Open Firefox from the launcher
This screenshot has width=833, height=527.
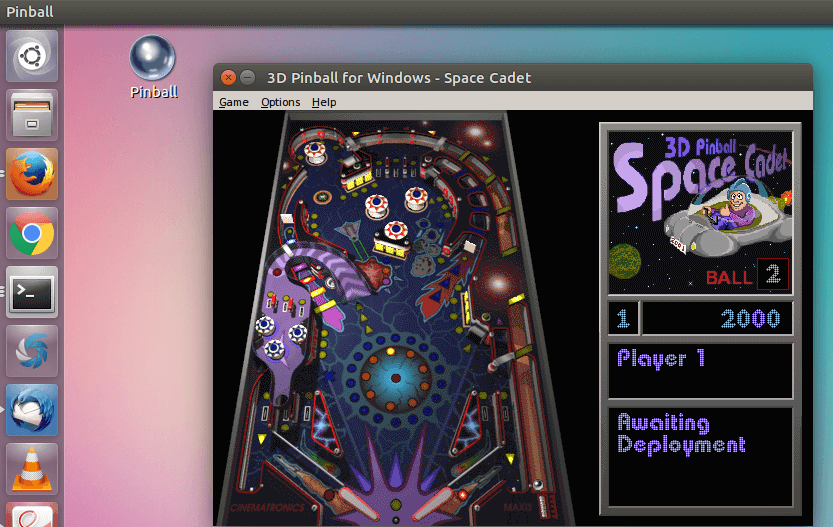pyautogui.click(x=32, y=174)
